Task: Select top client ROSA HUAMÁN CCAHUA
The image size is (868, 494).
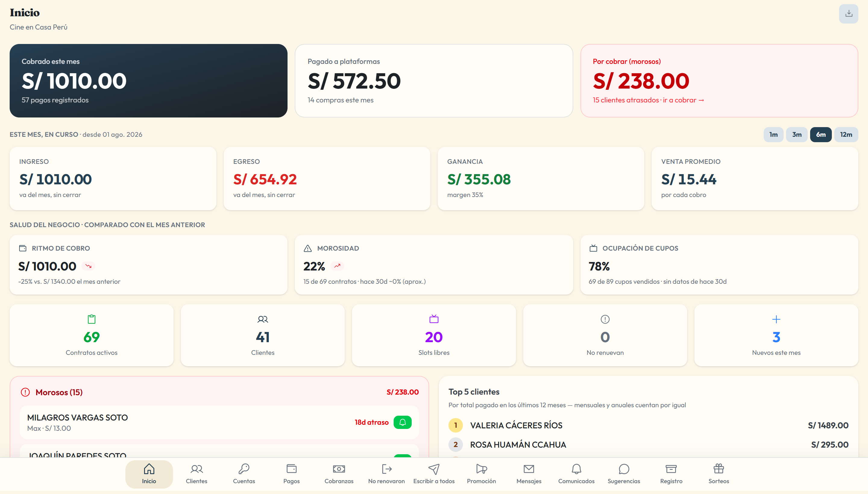Action: pyautogui.click(x=518, y=445)
